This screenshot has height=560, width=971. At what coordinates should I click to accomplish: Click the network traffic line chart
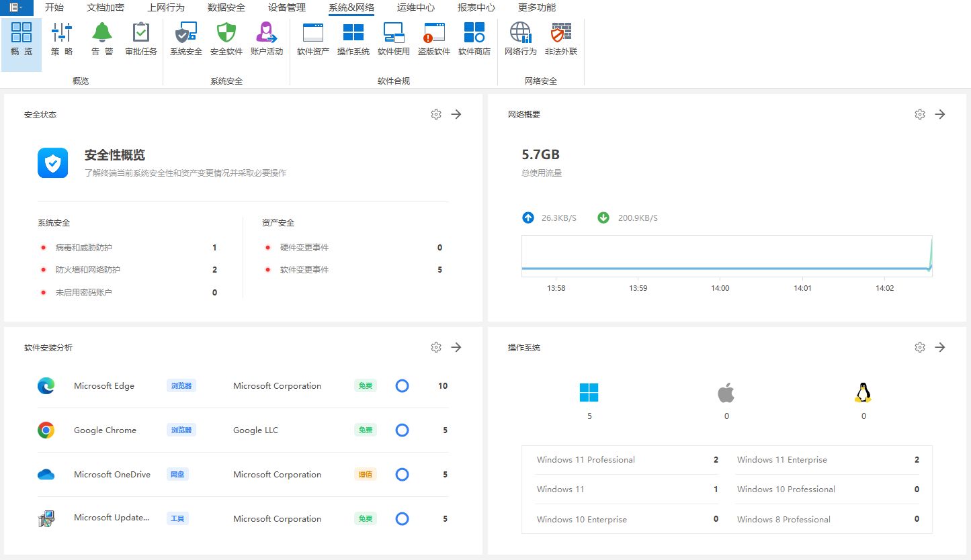(x=727, y=256)
